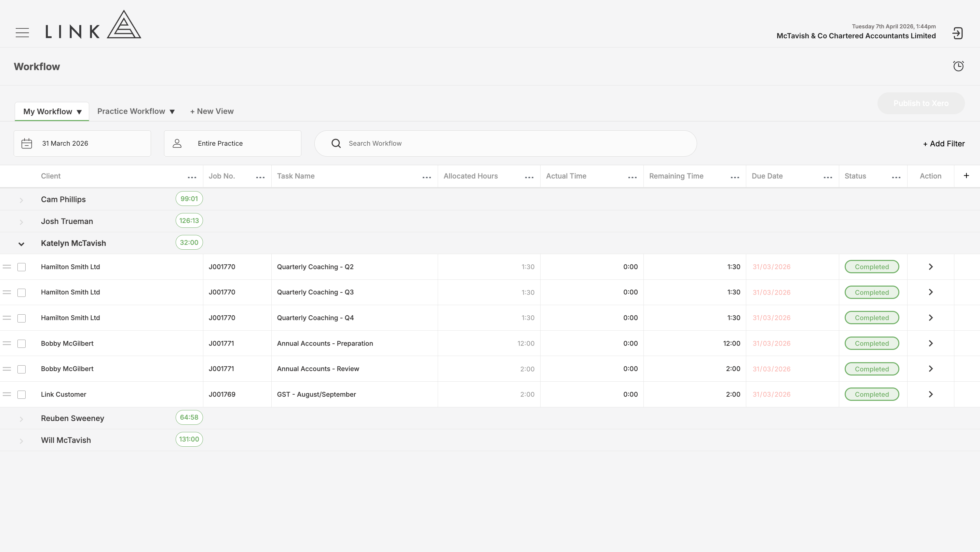This screenshot has height=552, width=980.
Task: Click the person icon beside Entire Practice
Action: (x=177, y=144)
